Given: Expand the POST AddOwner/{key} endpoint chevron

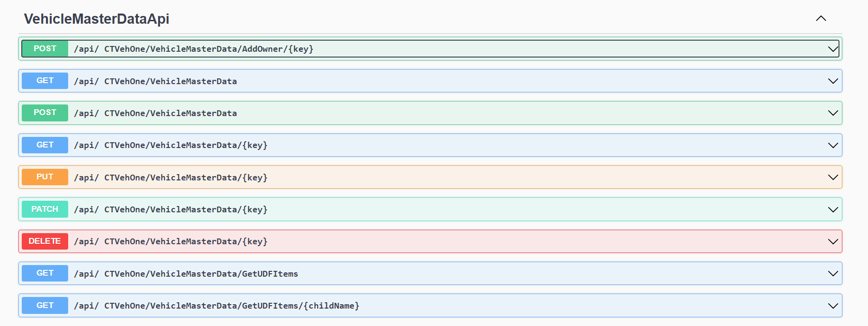Looking at the screenshot, I should [x=832, y=49].
